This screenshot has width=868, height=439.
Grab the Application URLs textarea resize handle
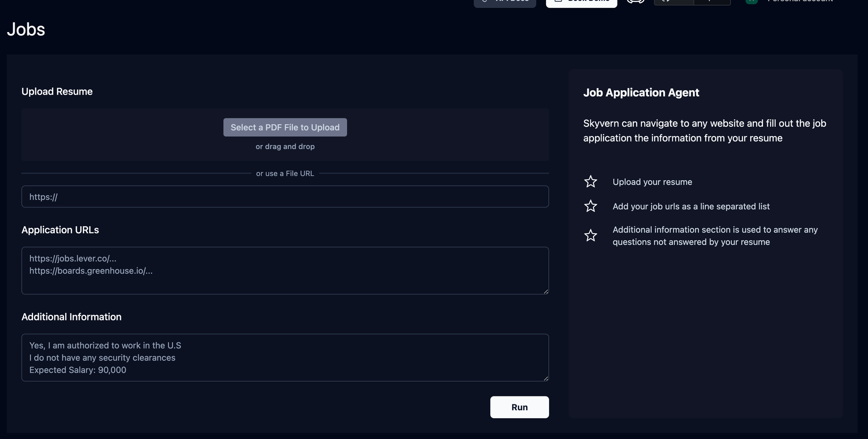coord(546,291)
